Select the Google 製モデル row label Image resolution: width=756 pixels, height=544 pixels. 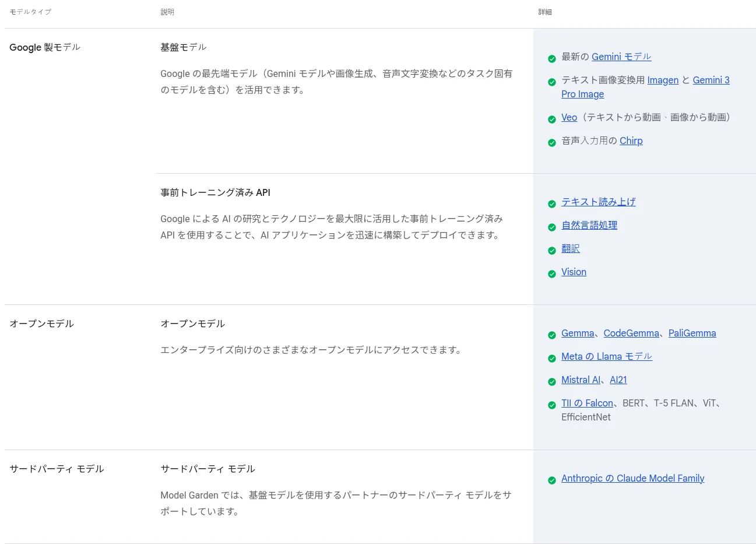point(45,47)
